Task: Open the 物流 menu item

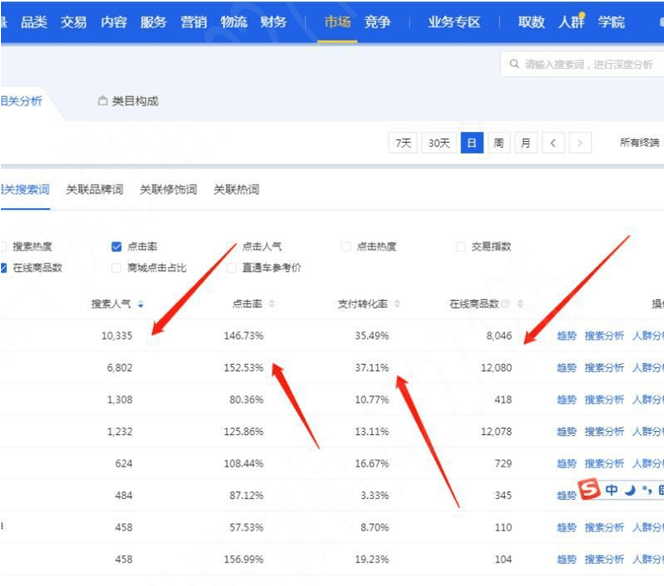Action: [233, 22]
